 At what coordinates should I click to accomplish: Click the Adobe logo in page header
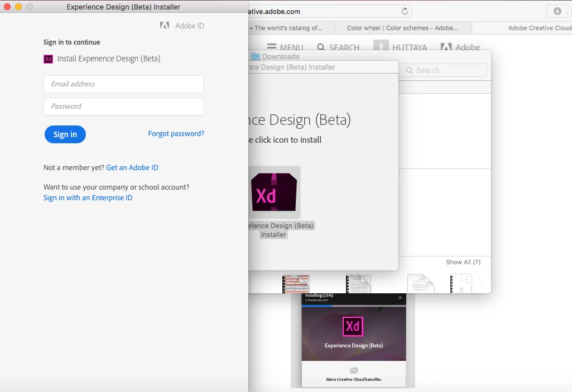[x=460, y=47]
